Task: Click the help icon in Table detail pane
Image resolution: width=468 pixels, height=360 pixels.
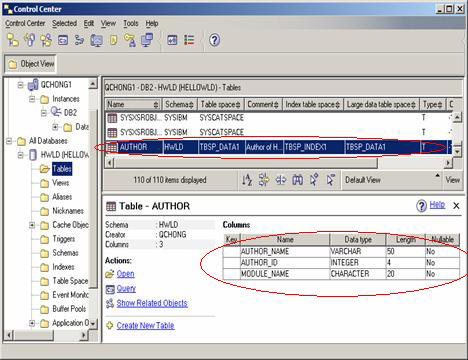Action: [421, 206]
